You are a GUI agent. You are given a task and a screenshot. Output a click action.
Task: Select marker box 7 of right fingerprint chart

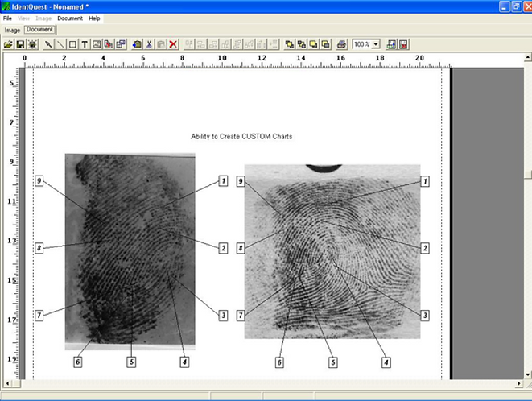[x=241, y=316]
